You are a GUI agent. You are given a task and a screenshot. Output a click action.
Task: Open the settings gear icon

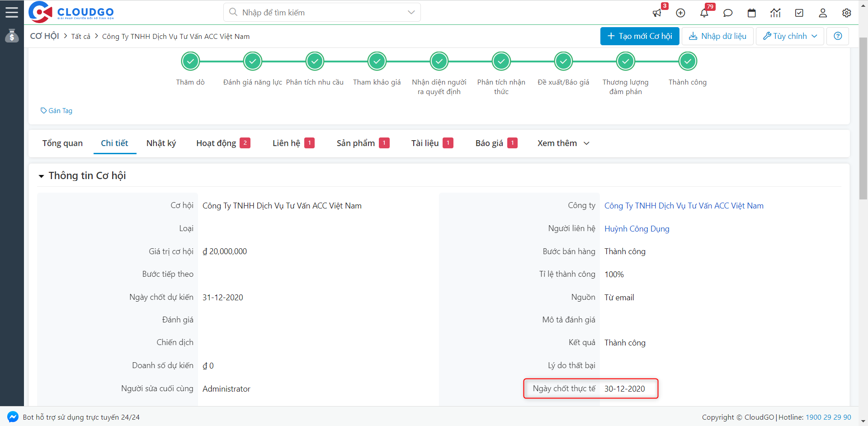846,13
